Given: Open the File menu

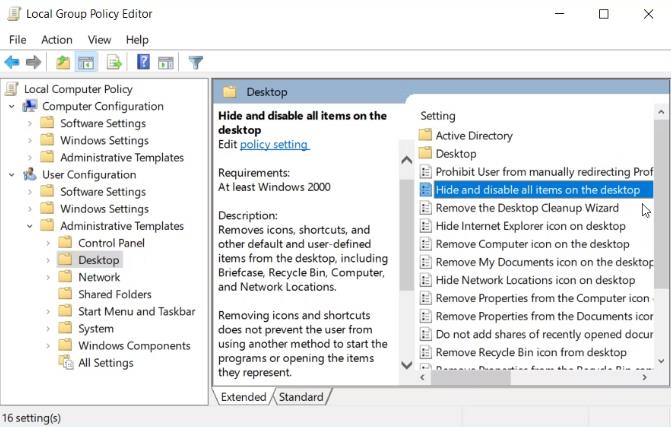Looking at the screenshot, I should pos(18,40).
